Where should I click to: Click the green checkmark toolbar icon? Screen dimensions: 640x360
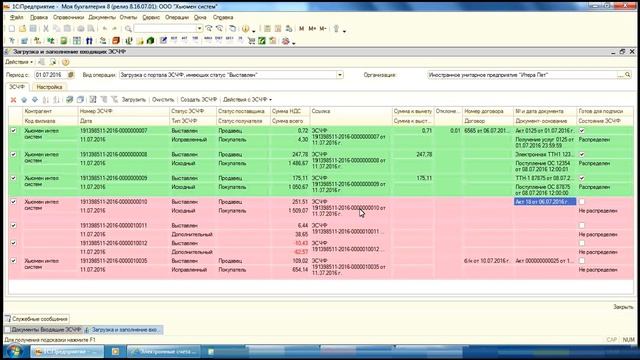coord(262,40)
